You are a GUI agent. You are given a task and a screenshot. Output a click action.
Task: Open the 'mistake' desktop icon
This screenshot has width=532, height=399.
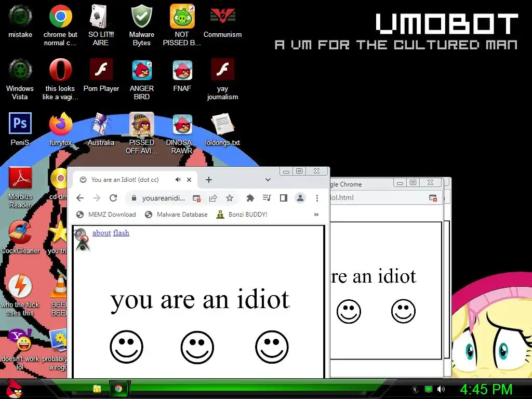(x=20, y=21)
